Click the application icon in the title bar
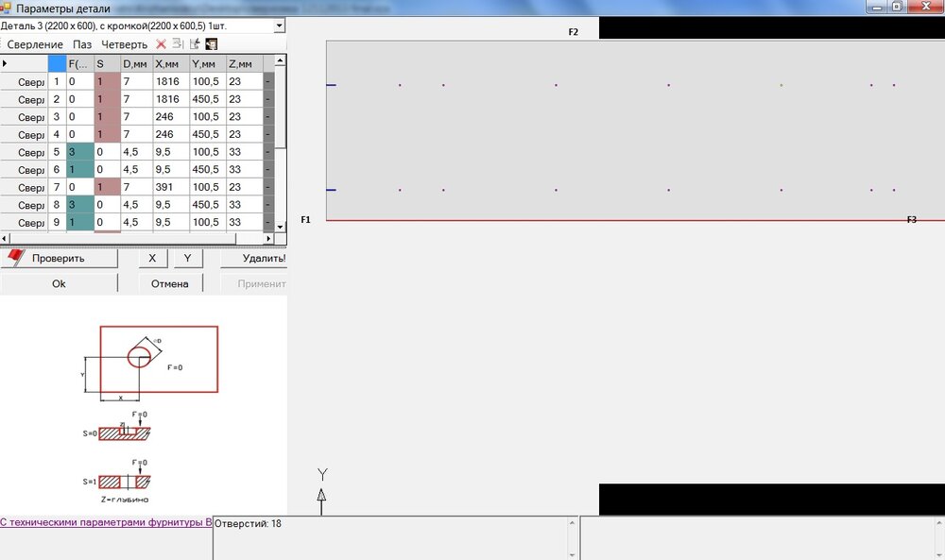 [x=6, y=8]
